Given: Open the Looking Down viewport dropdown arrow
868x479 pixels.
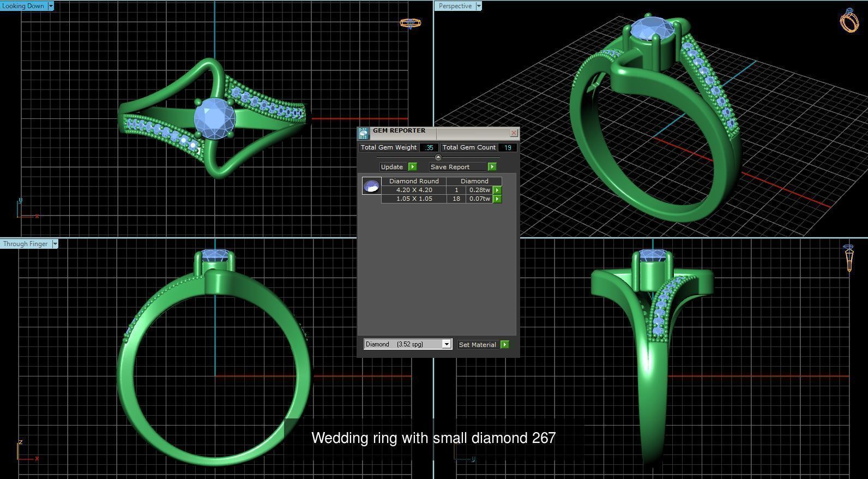Looking at the screenshot, I should [x=51, y=6].
